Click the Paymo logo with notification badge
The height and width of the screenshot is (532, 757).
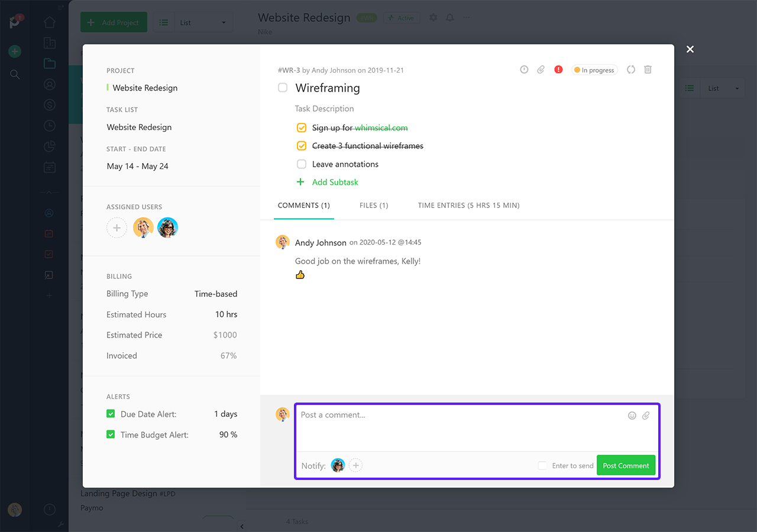pyautogui.click(x=16, y=22)
